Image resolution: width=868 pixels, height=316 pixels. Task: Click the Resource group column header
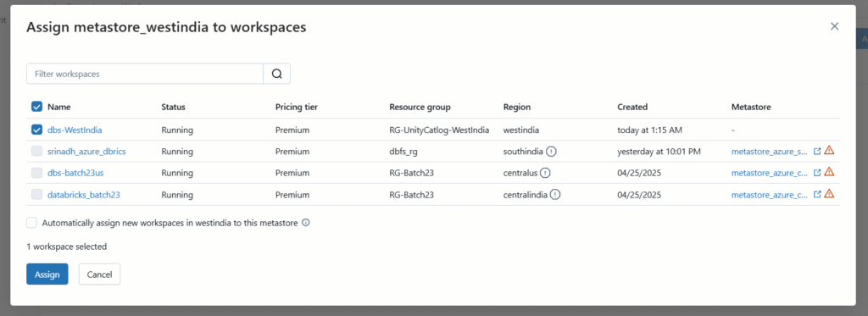[x=420, y=108]
